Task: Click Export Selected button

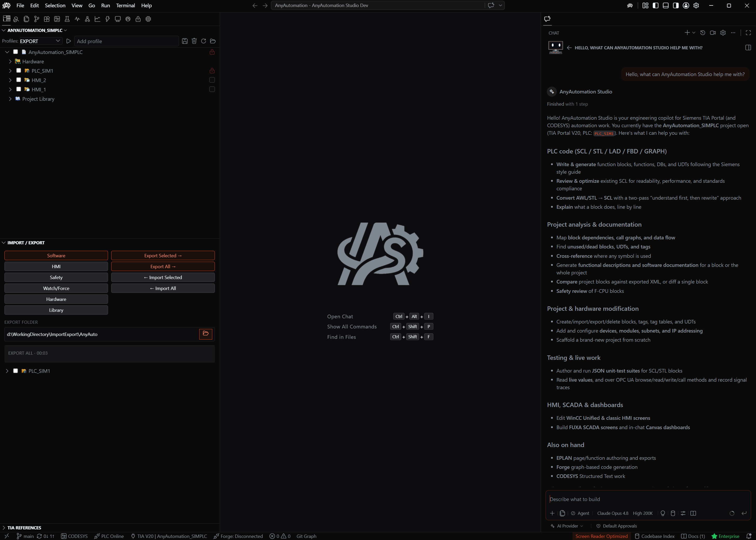Action: [x=163, y=255]
